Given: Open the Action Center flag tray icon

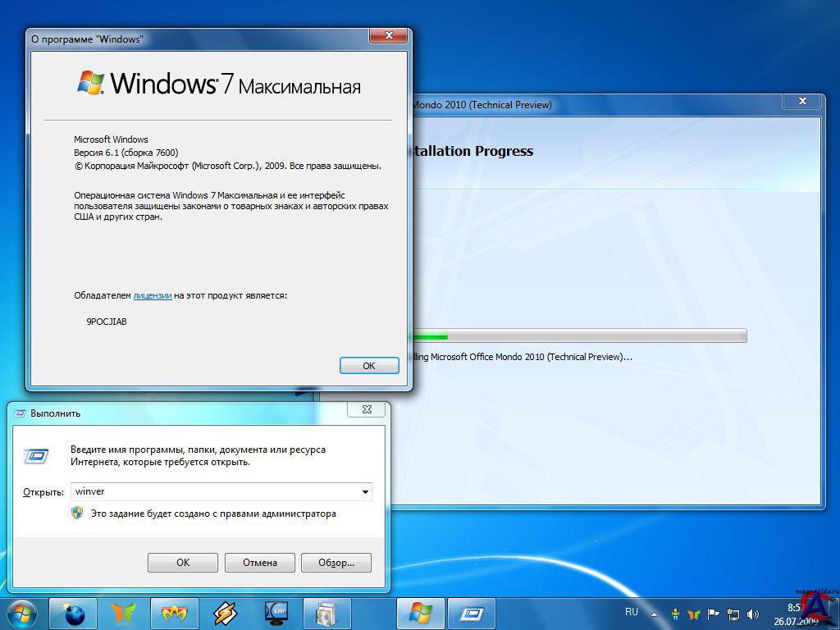Looking at the screenshot, I should point(713,614).
